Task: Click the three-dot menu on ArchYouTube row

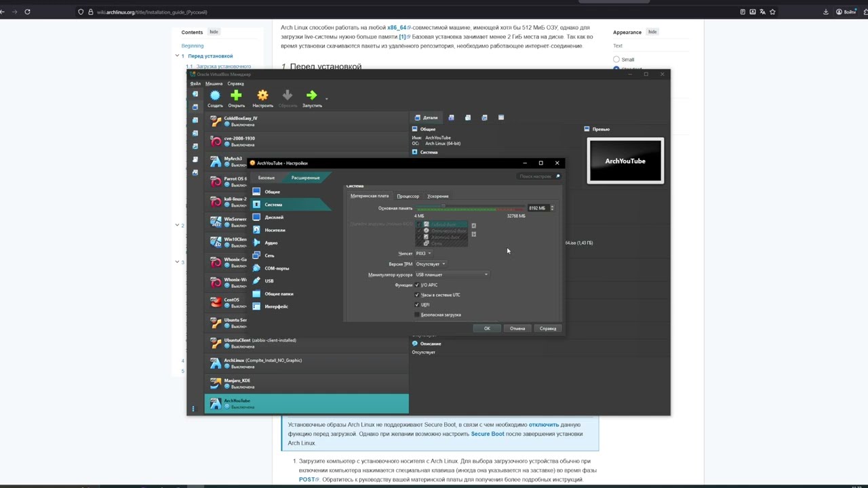Action: (x=193, y=409)
